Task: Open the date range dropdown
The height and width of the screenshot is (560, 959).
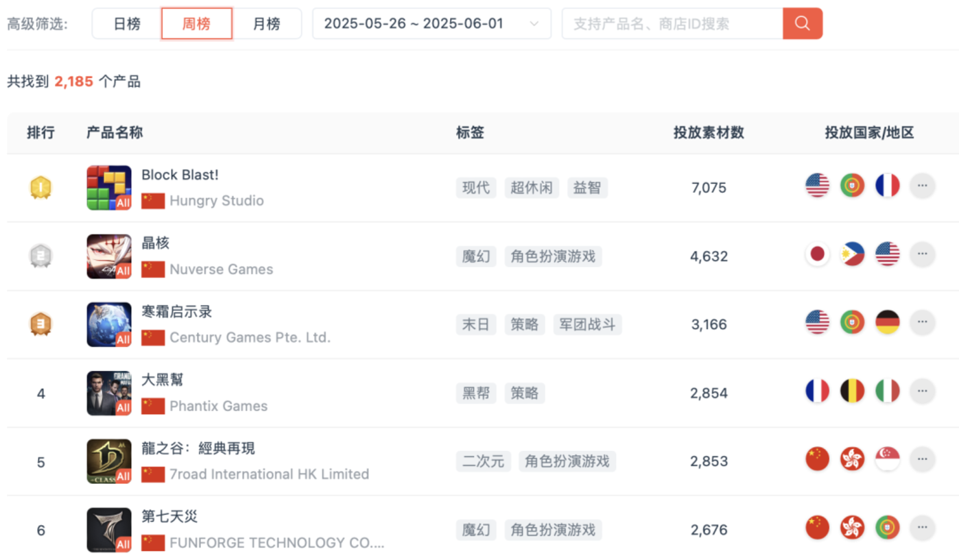Action: [431, 24]
